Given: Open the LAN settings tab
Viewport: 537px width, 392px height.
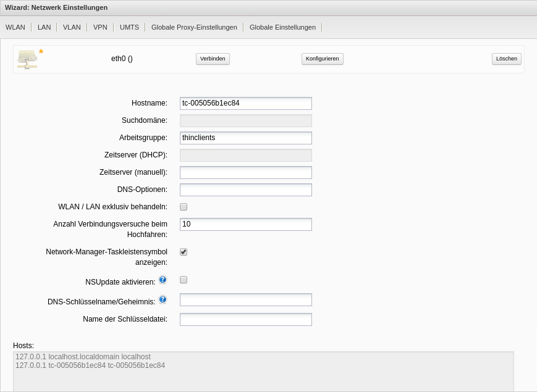Looking at the screenshot, I should (43, 27).
